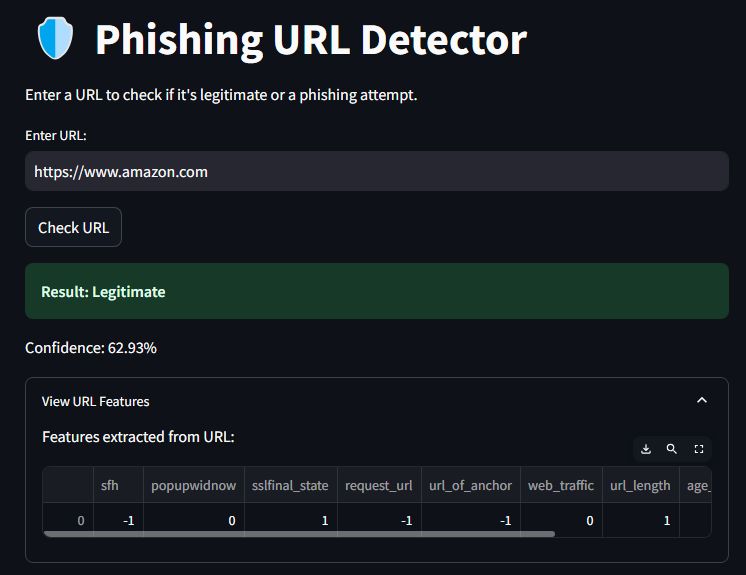
Task: Click the blue shield logo icon
Action: [55, 40]
